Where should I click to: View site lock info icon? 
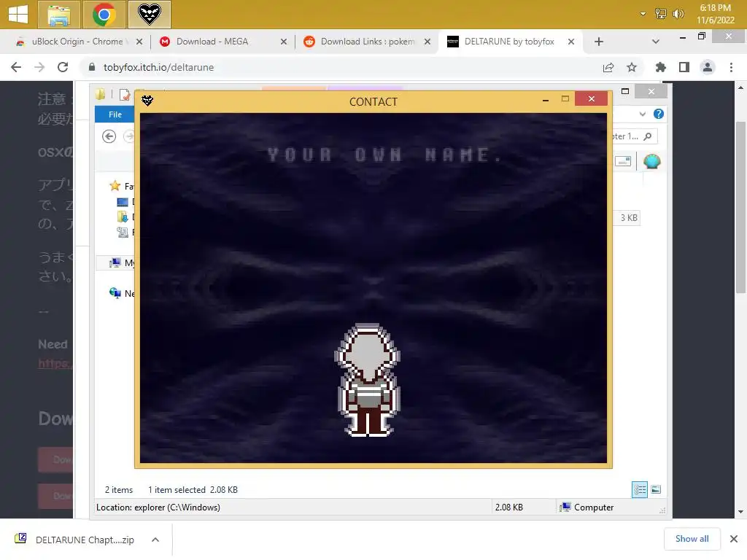click(91, 67)
